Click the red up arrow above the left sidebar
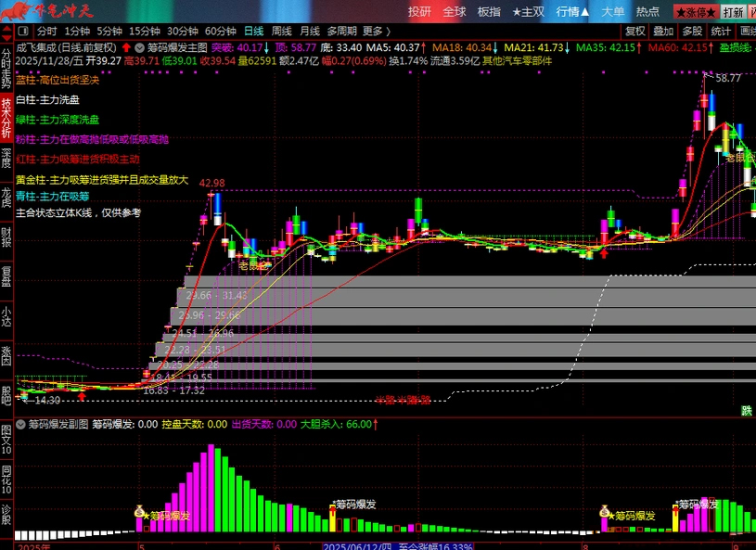Screen dimensions: 756x550 click(x=6, y=29)
